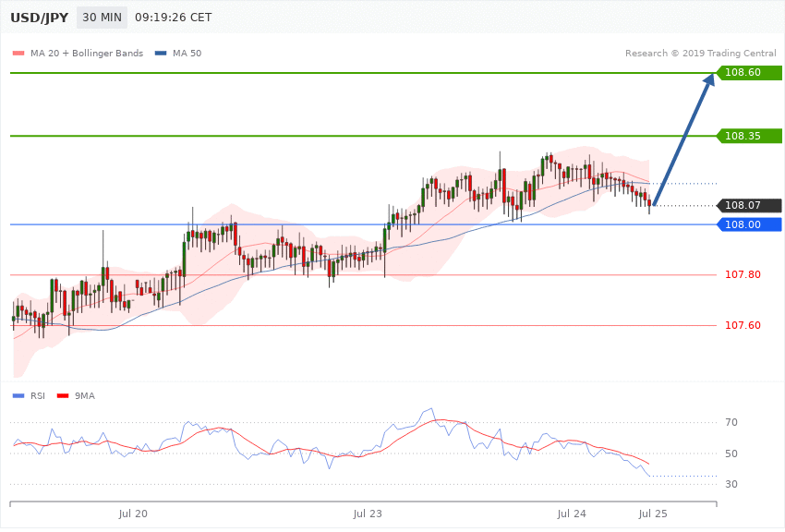Click the Research © 2019 Trading Central credit
Image resolution: width=785 pixels, height=532 pixels.
(x=700, y=53)
